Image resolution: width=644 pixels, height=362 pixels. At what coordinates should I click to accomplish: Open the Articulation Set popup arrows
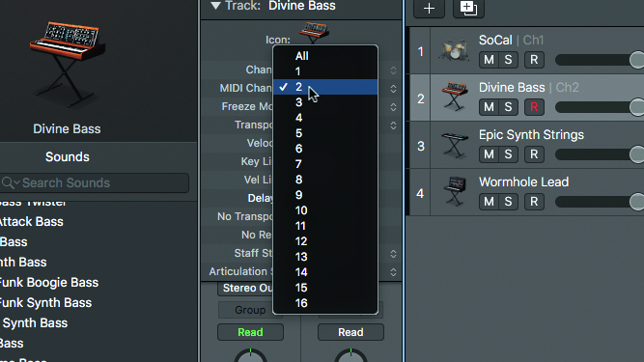click(x=393, y=272)
